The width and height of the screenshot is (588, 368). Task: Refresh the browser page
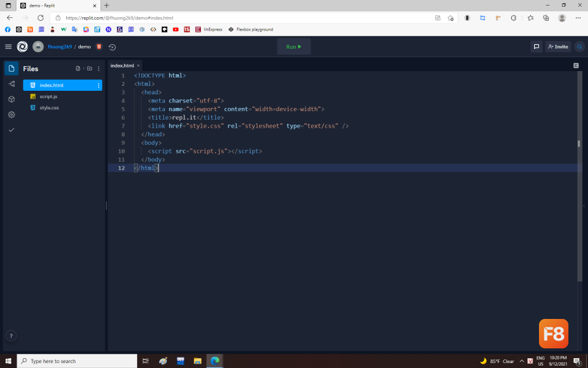coord(40,18)
